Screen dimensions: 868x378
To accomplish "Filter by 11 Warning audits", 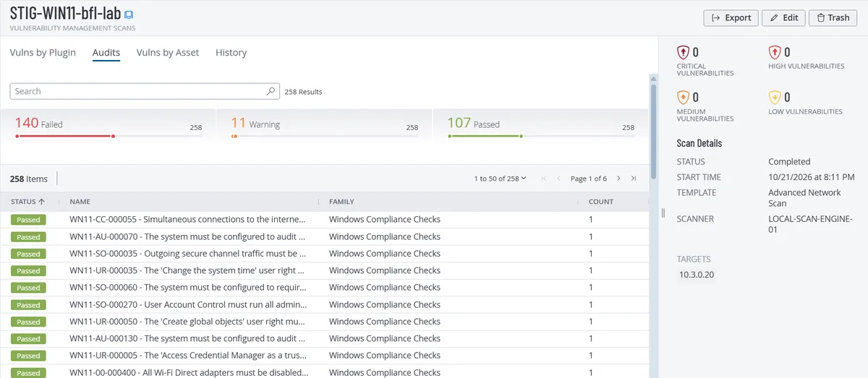I will [x=324, y=126].
